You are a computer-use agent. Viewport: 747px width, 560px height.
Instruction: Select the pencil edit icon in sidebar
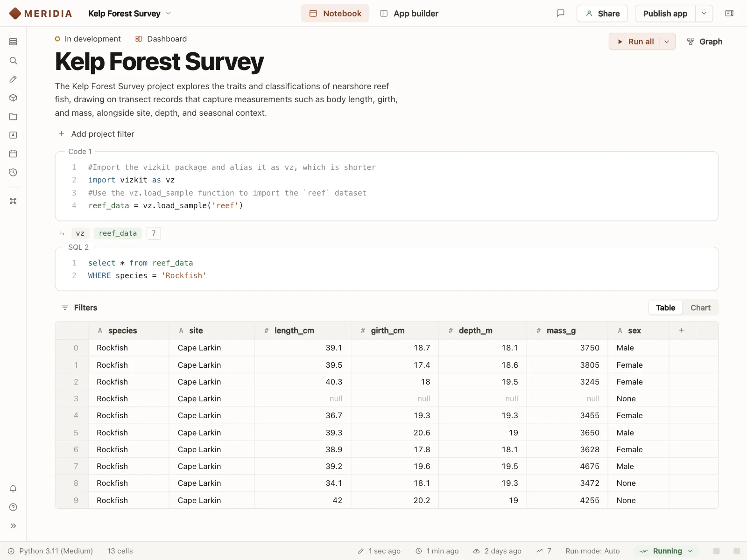click(x=13, y=79)
